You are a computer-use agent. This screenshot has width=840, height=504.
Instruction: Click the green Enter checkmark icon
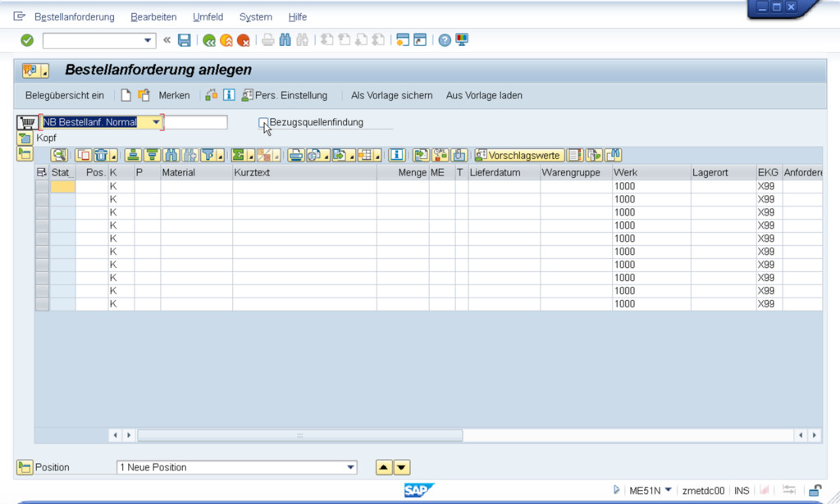click(27, 40)
